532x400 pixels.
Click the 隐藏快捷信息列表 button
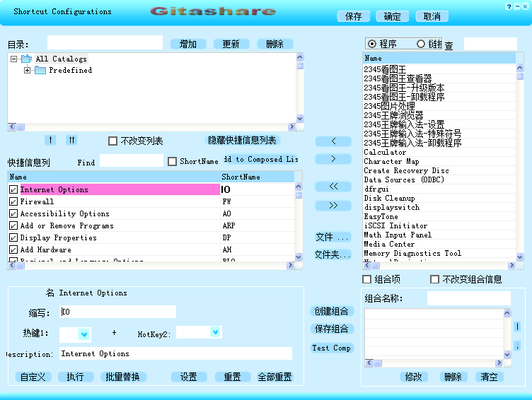(x=242, y=141)
